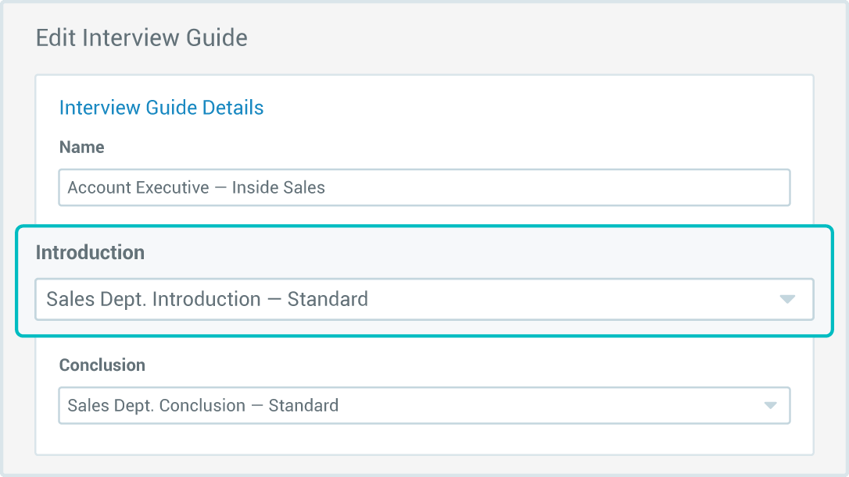Focus the Name input field
Image resolution: width=849 pixels, height=477 pixels.
tap(424, 187)
